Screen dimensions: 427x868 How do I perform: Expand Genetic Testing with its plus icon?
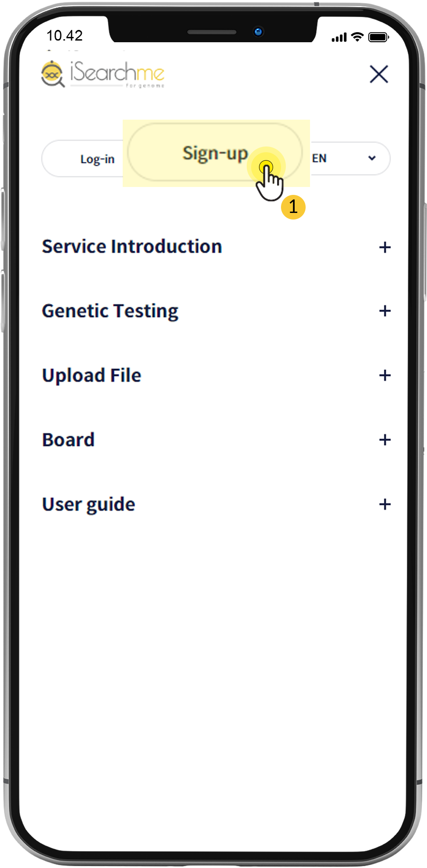point(385,311)
